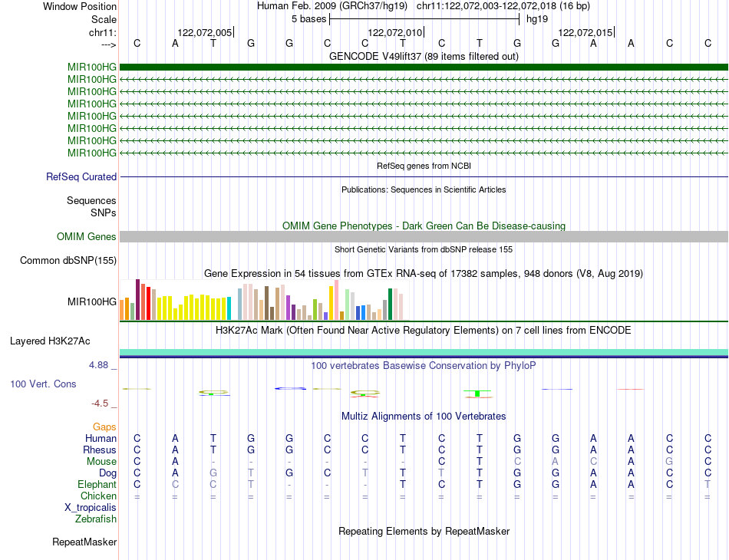Screen dimensions: 729x560
Task: Click the 100 Vert. Cons track label
Action: coord(43,384)
